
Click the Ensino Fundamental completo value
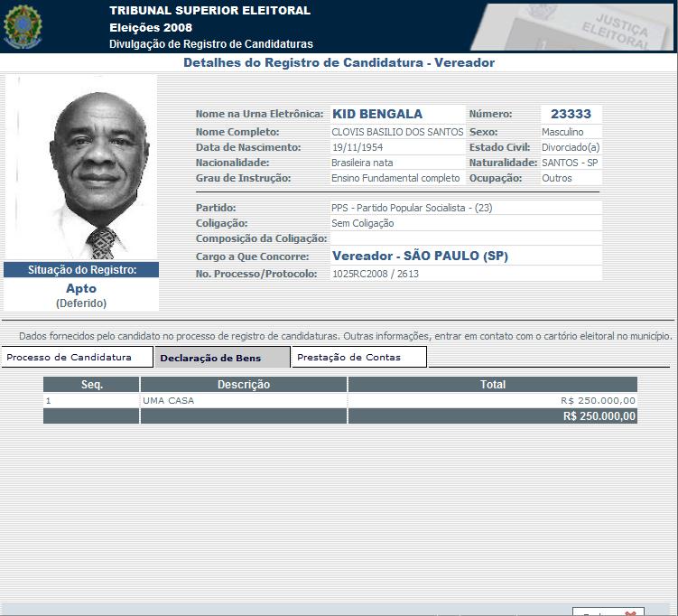[x=395, y=178]
